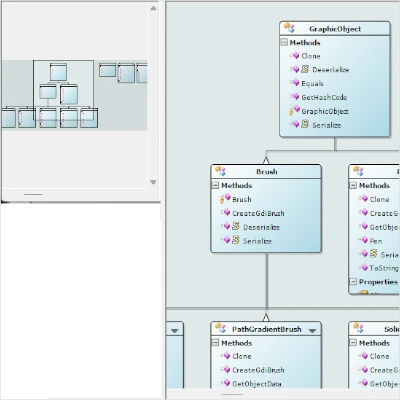Image resolution: width=400 pixels, height=400 pixels.
Task: Select the GraphicObject class title
Action: tap(335, 29)
